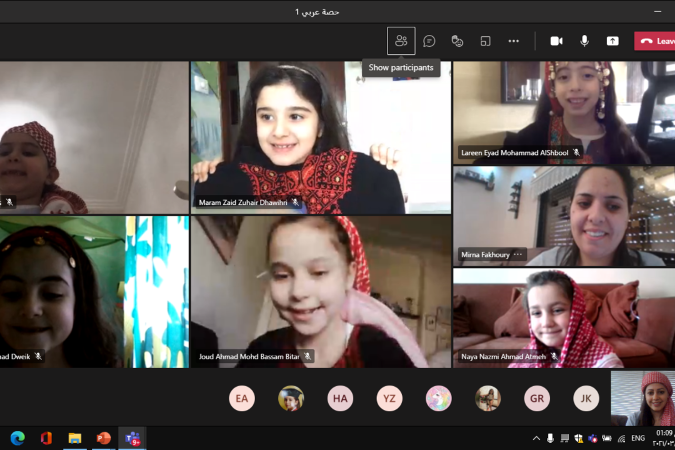Viewport: 675px width, 450px height.
Task: Open the Office app in the taskbar
Action: (x=46, y=438)
